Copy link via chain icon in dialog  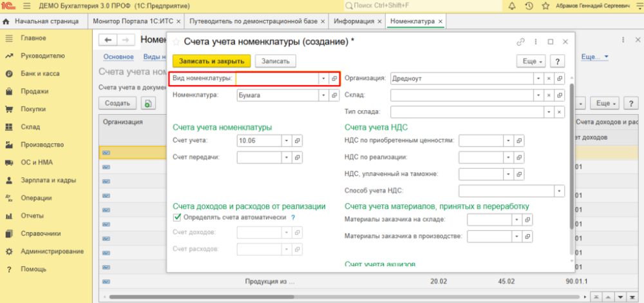[520, 41]
